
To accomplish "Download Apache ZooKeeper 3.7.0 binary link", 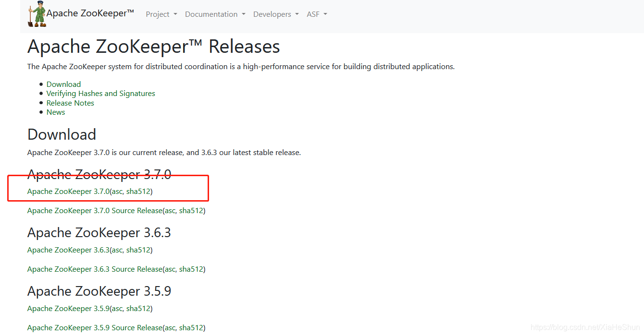I will tap(68, 192).
